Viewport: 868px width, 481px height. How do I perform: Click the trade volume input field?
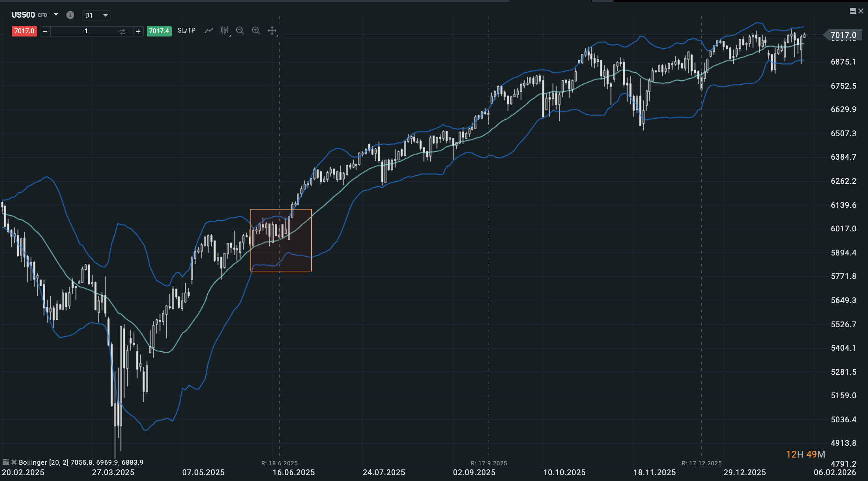pyautogui.click(x=86, y=31)
